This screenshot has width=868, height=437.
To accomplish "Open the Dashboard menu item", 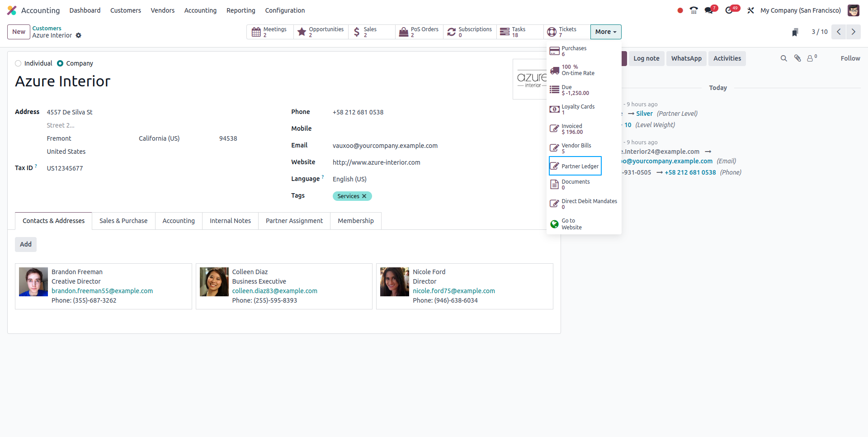I will pos(85,10).
